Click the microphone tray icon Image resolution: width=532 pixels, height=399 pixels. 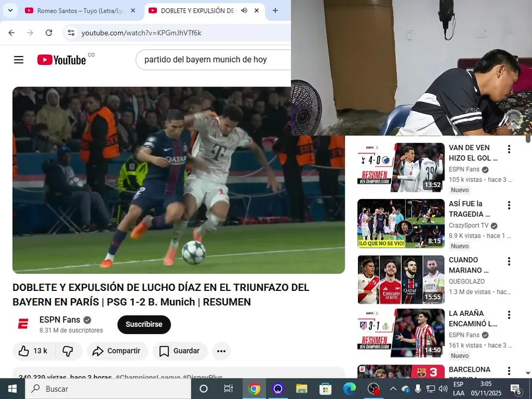tap(418, 389)
